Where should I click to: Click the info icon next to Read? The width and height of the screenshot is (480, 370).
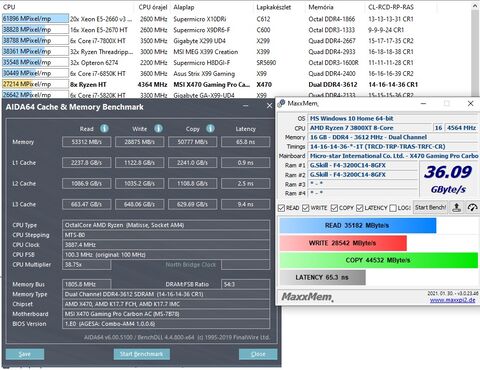[104, 128]
